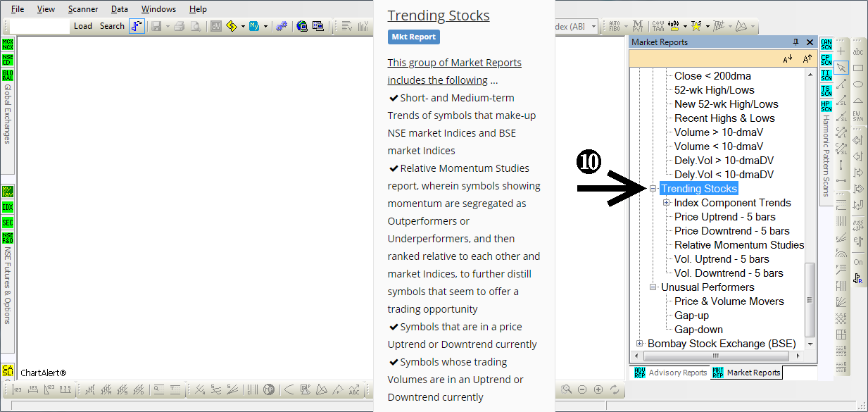Open the Global Exchanges GLOBAL icon
868x412 pixels.
pos(8,75)
